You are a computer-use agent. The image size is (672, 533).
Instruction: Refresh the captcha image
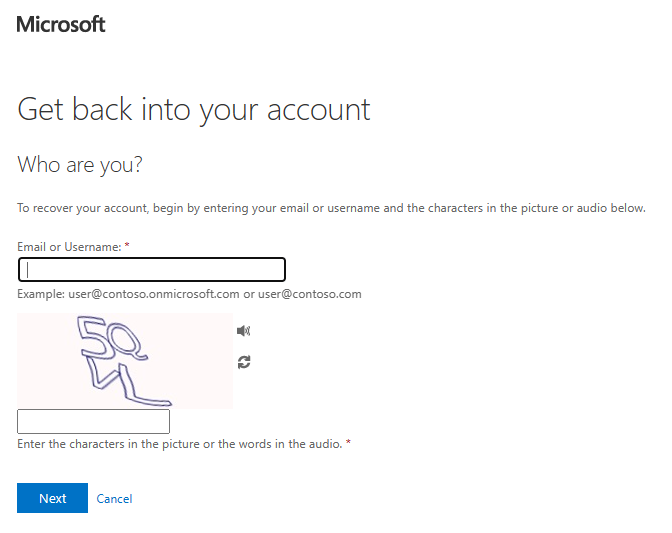(x=244, y=362)
